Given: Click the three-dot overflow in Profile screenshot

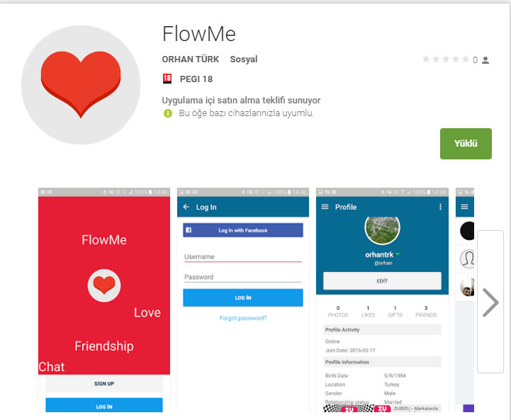Looking at the screenshot, I should tap(440, 207).
